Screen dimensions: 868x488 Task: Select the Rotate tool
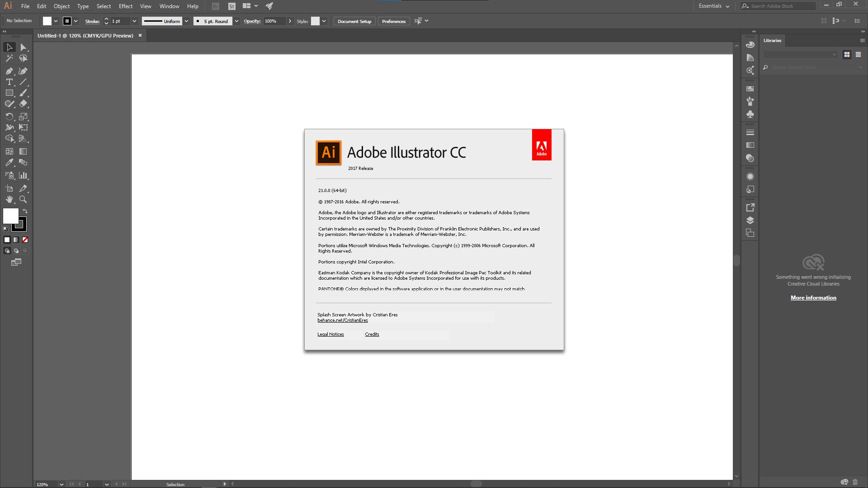9,117
